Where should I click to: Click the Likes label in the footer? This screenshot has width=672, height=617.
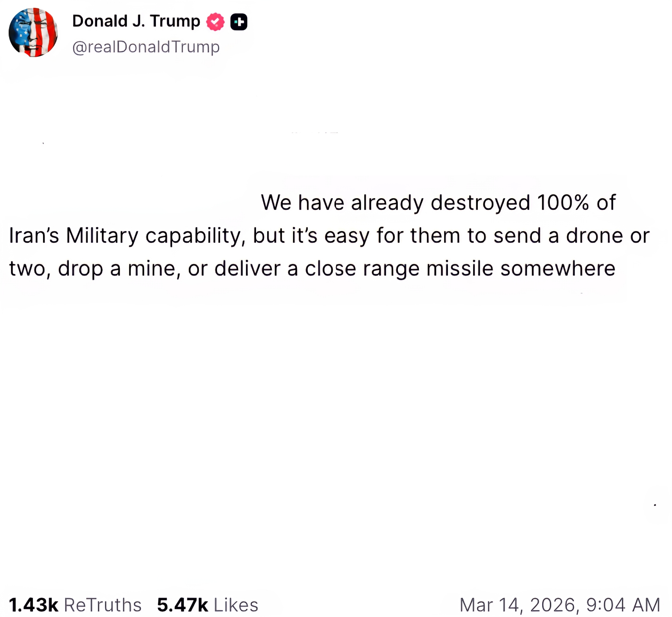[236, 605]
